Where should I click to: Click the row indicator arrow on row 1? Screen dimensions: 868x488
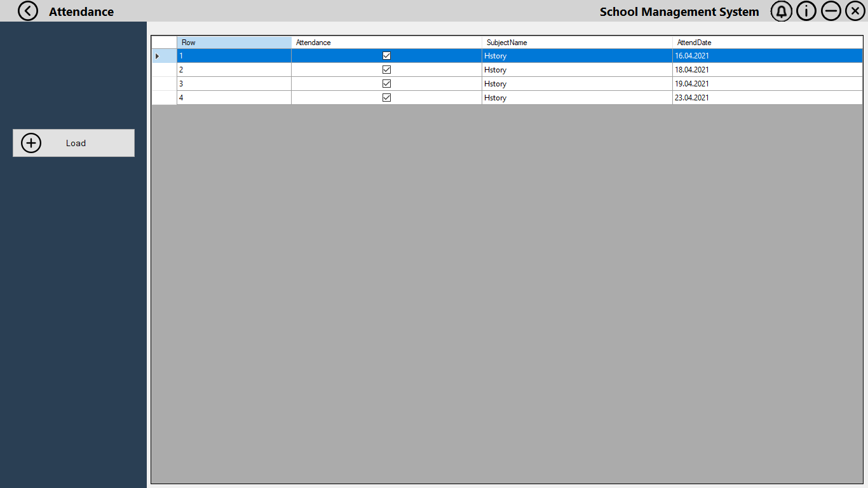pyautogui.click(x=156, y=56)
